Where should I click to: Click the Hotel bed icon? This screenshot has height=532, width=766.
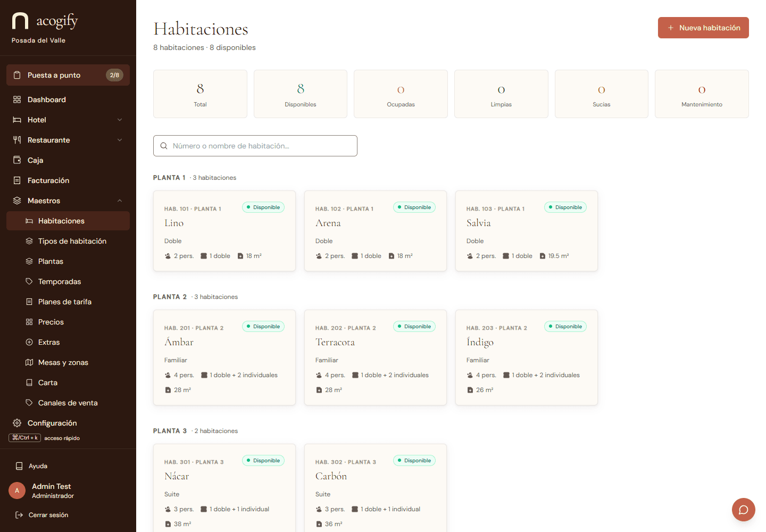click(x=17, y=120)
